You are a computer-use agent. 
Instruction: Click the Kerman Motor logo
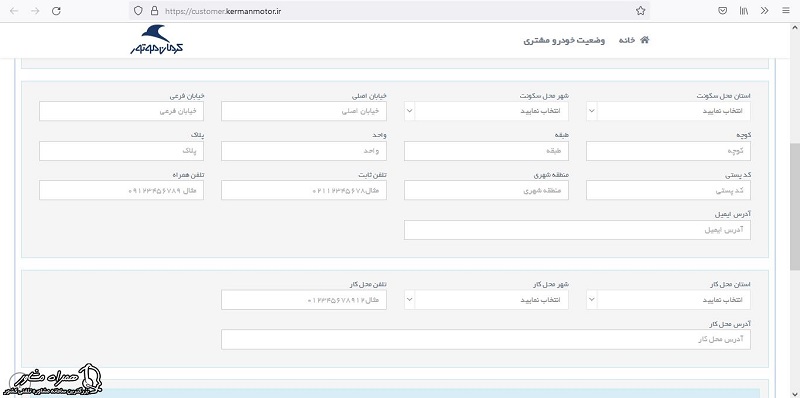157,40
